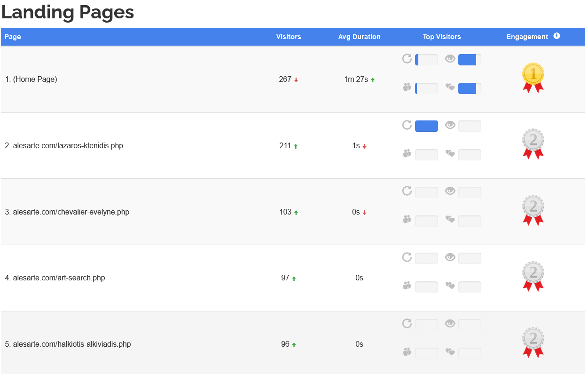
Task: Click the people icon in chevalier-evelyne.php row
Action: [x=407, y=219]
